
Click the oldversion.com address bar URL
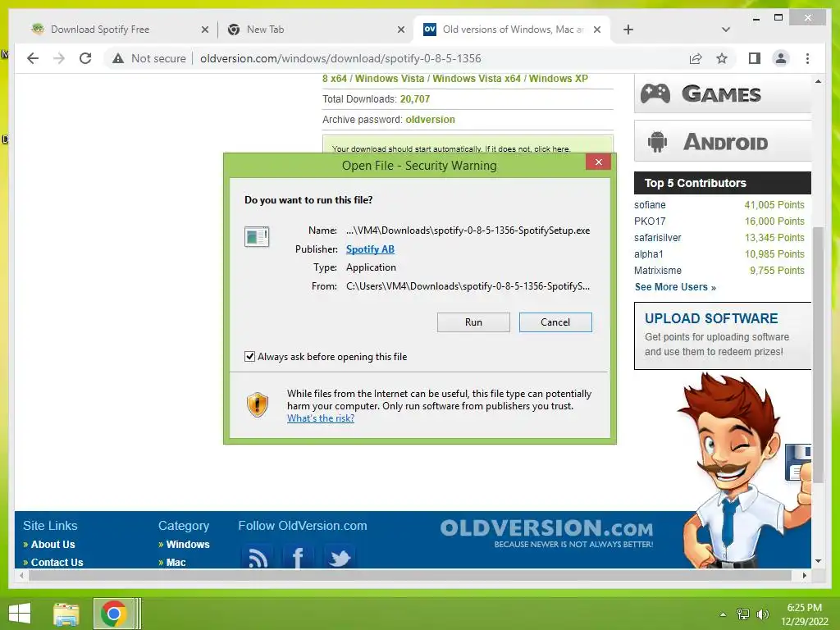tap(340, 58)
